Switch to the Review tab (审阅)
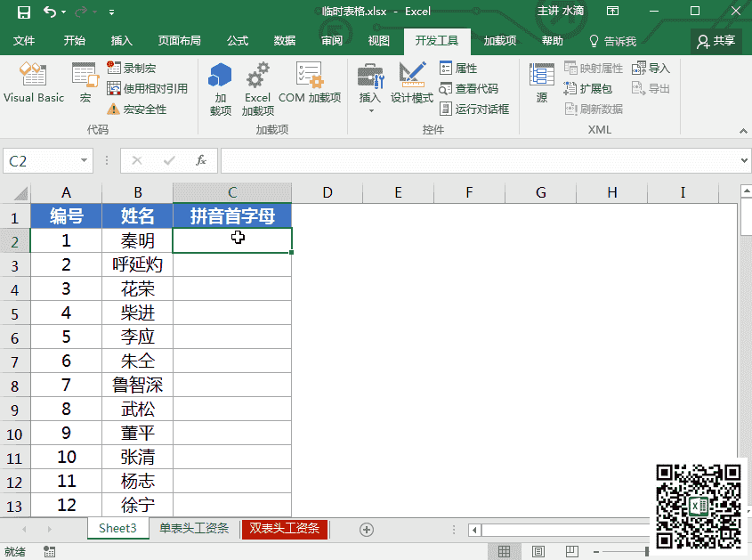 click(332, 41)
